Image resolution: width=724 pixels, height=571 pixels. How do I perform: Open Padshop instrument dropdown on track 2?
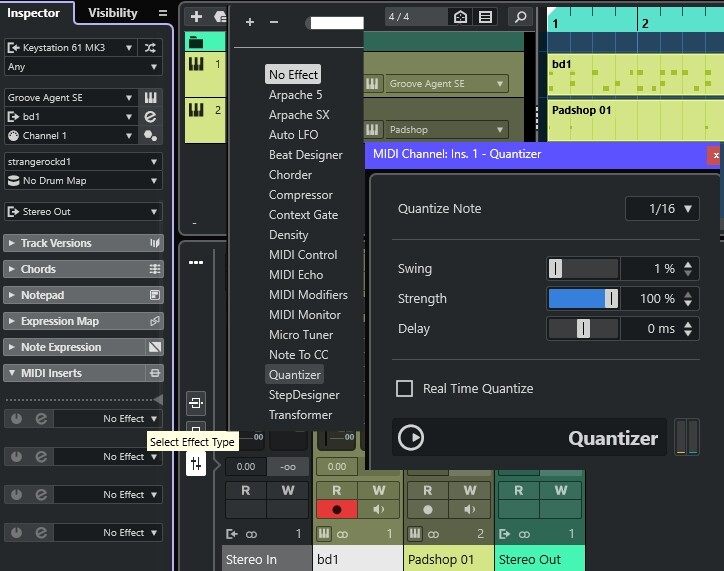point(446,130)
